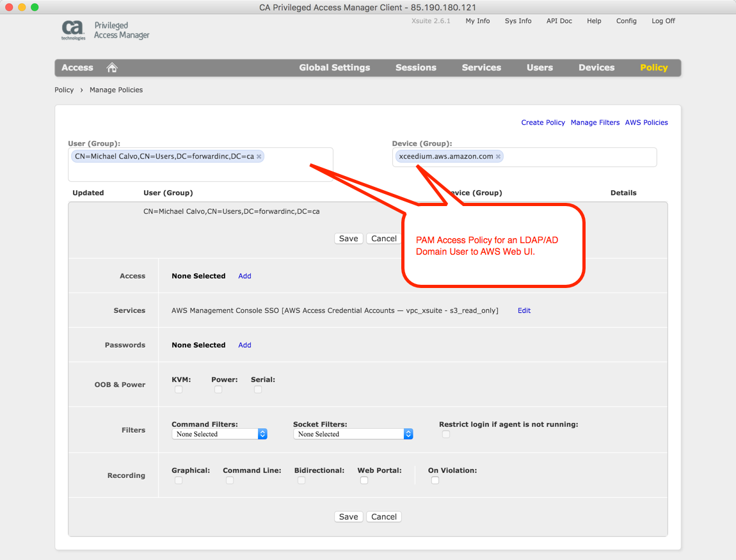The image size is (736, 560).
Task: Open the Sessions menu
Action: pyautogui.click(x=416, y=68)
